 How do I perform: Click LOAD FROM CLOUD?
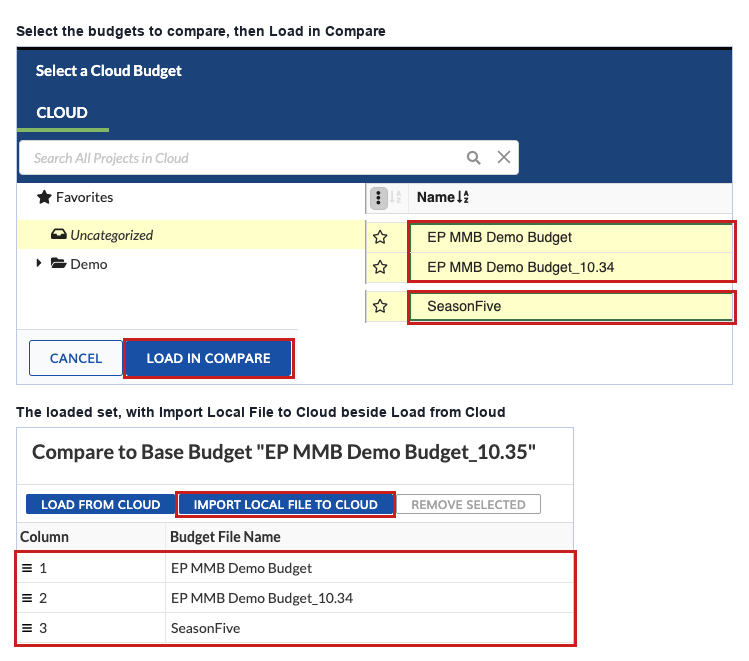100,504
